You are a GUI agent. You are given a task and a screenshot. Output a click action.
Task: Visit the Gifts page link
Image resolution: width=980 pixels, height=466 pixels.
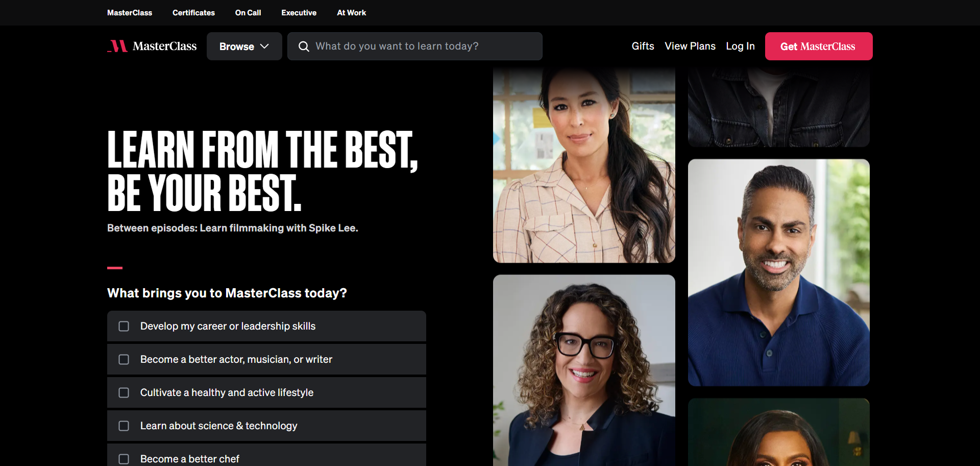643,46
